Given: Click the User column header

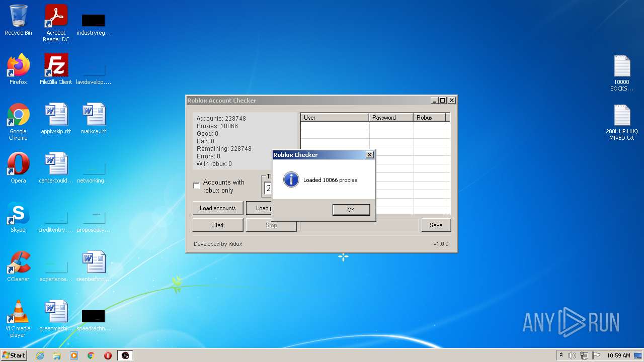Looking at the screenshot, I should coord(335,118).
